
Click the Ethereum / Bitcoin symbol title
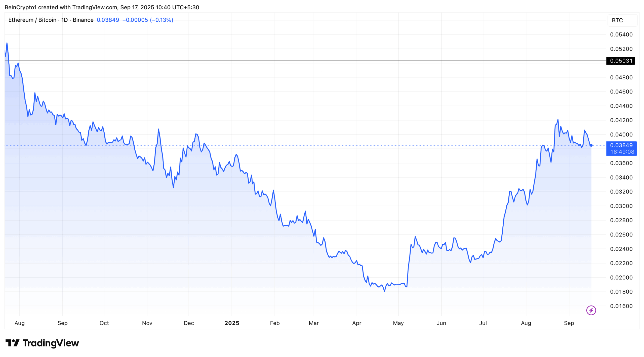tap(32, 20)
